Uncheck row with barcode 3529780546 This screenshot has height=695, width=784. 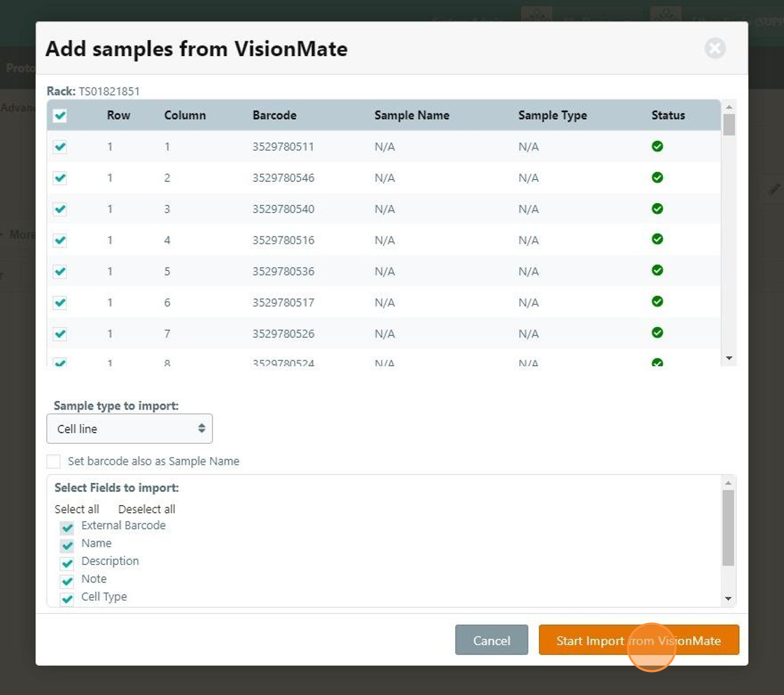click(60, 178)
